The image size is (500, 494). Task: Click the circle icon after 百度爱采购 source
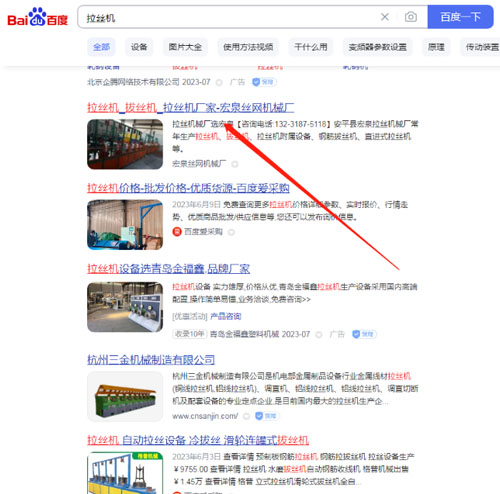(231, 232)
